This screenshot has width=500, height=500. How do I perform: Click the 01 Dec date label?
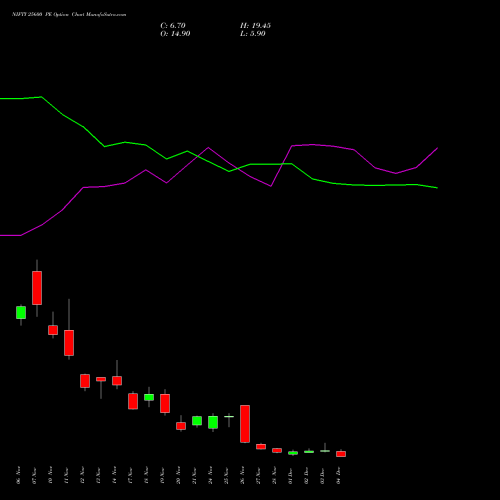(x=290, y=475)
